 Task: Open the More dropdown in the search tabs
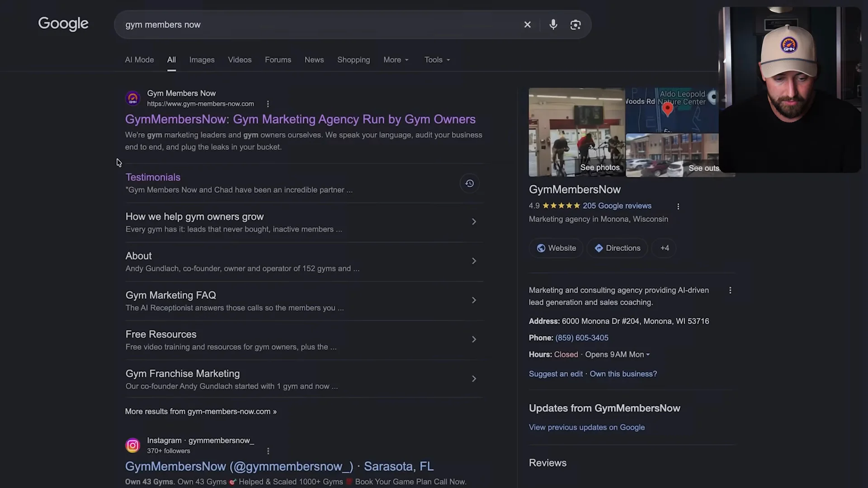(x=396, y=60)
